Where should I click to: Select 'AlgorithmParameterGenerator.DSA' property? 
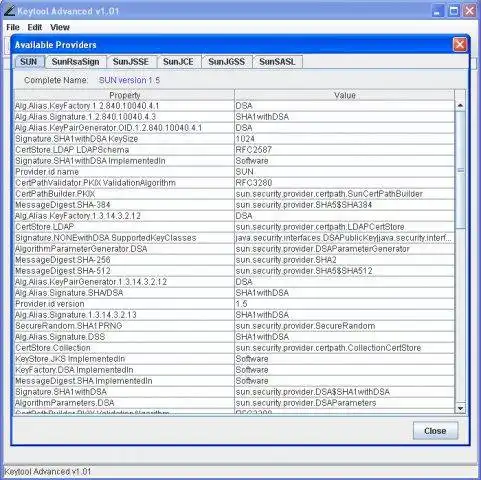click(124, 249)
